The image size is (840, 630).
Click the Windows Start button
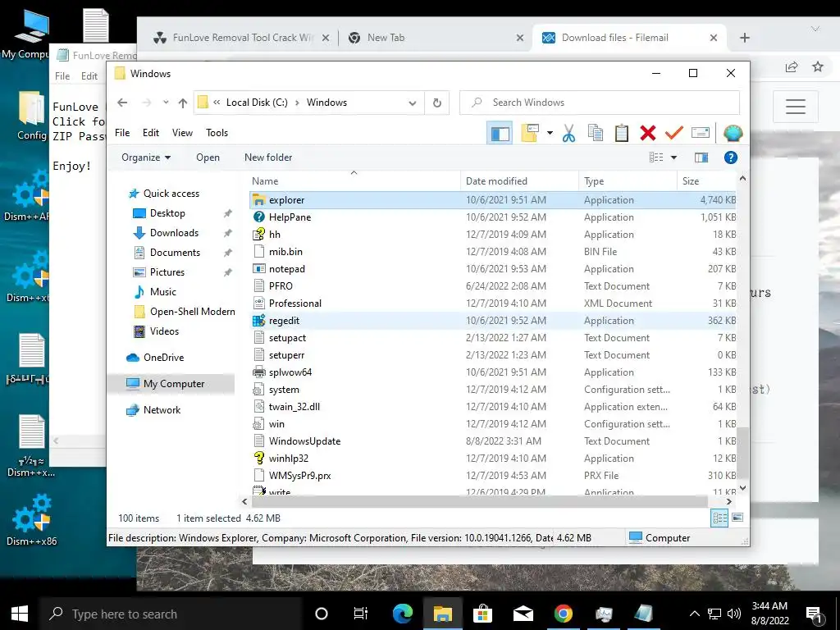[x=20, y=614]
